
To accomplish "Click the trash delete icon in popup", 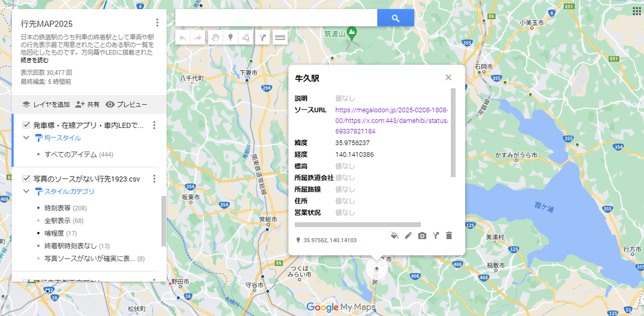I will click(x=449, y=235).
